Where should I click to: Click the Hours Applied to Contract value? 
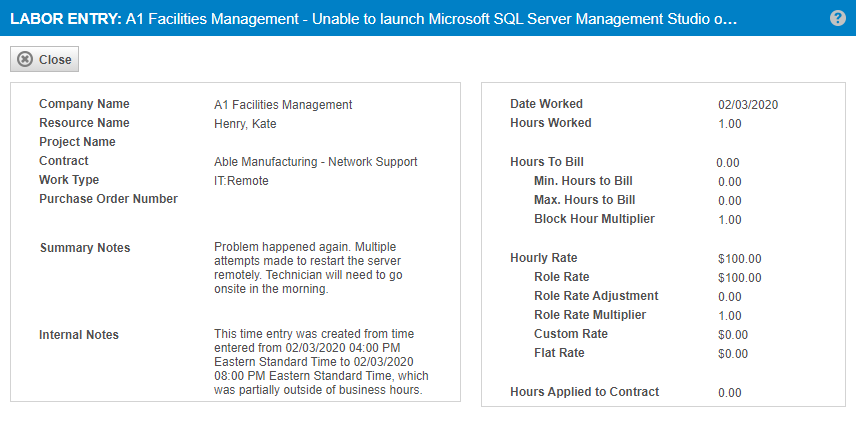pos(730,393)
